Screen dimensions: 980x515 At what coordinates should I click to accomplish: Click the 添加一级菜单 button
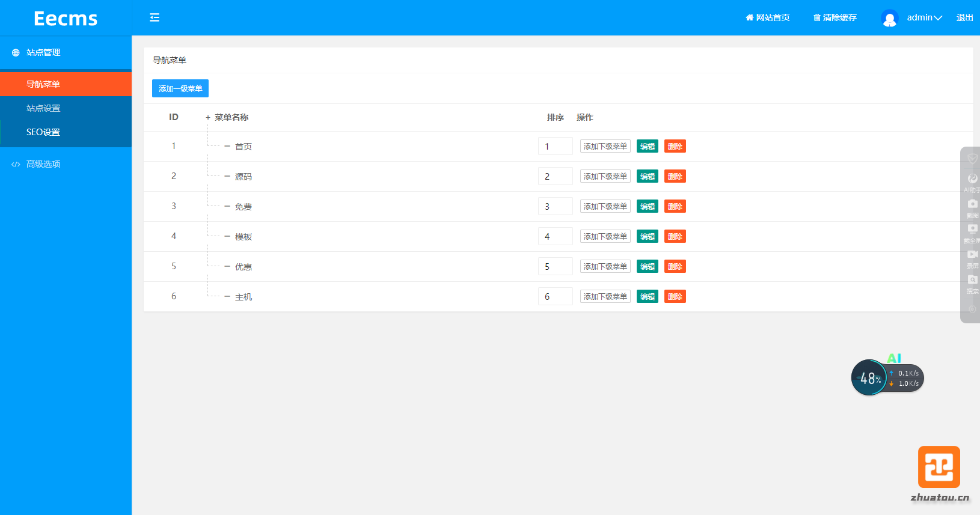click(180, 88)
